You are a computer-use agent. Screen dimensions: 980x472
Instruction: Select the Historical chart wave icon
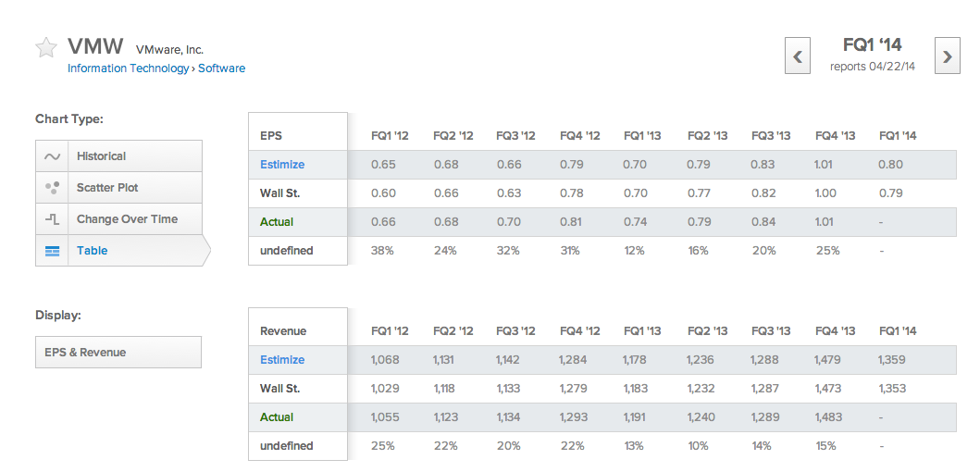(x=53, y=156)
